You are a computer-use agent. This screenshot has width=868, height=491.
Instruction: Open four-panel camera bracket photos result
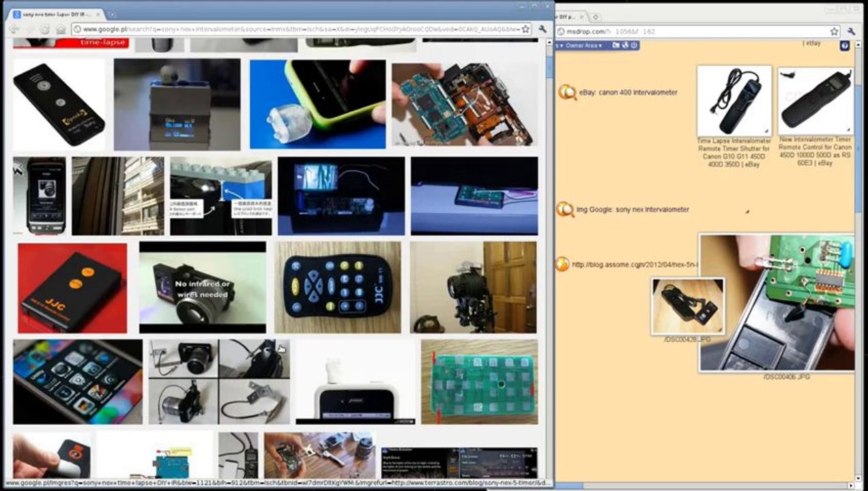(x=218, y=382)
